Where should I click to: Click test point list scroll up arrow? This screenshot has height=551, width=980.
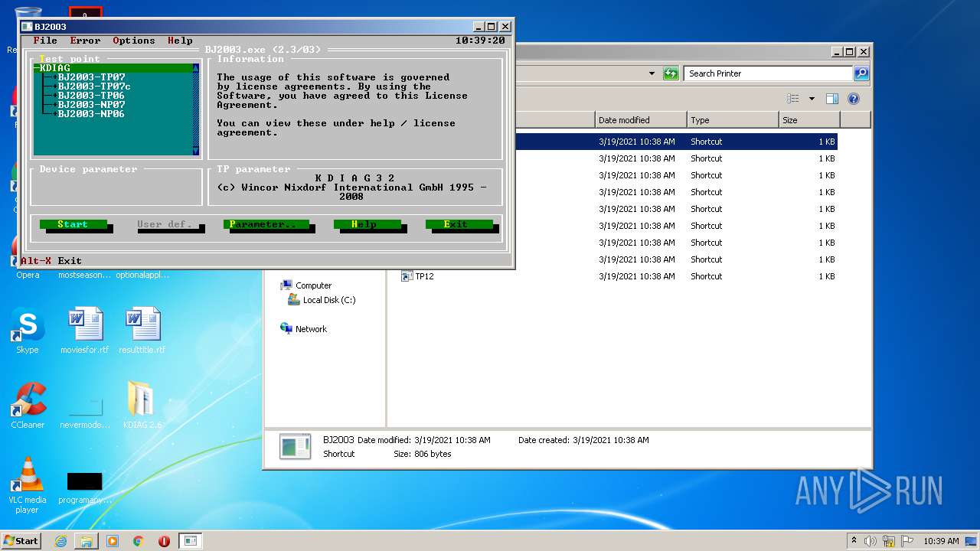point(195,68)
